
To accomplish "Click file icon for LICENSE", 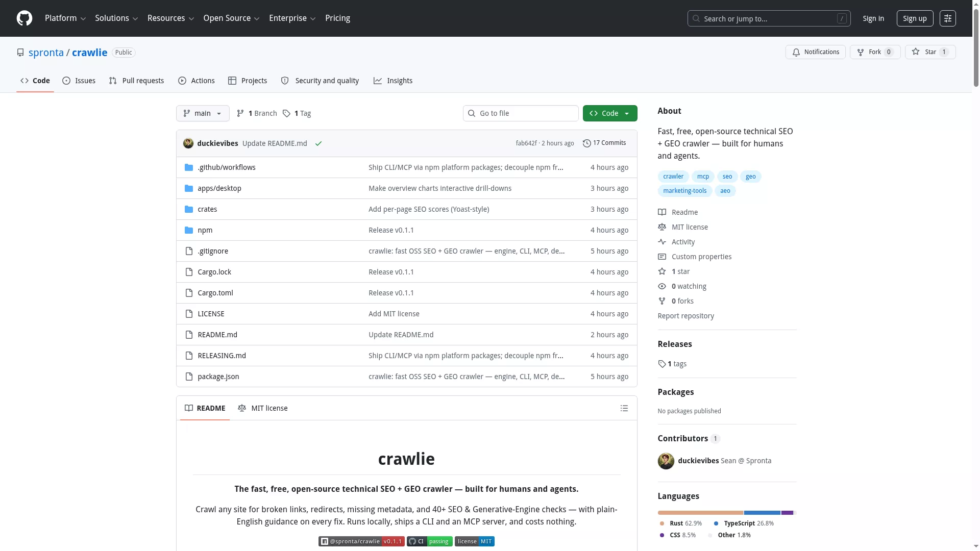I will [x=189, y=314].
